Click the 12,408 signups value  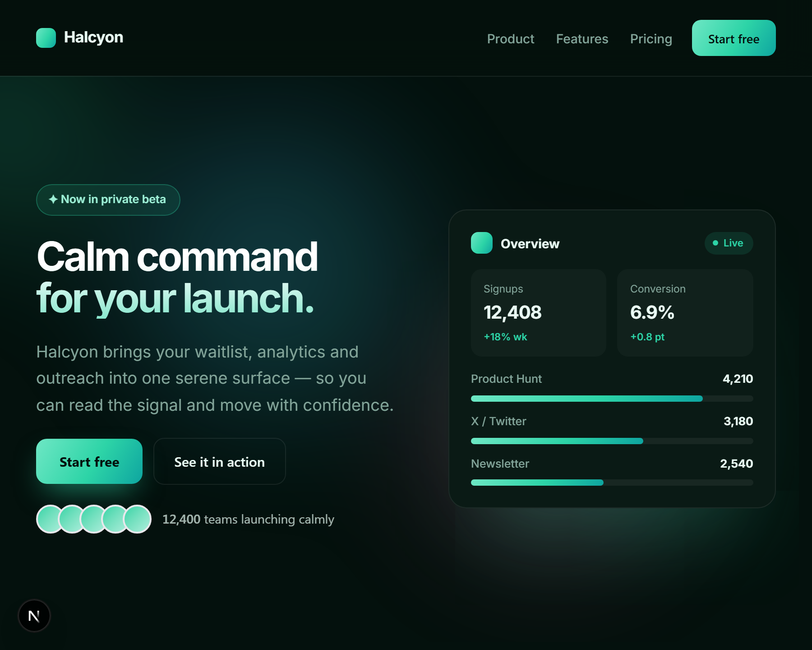[x=512, y=312]
